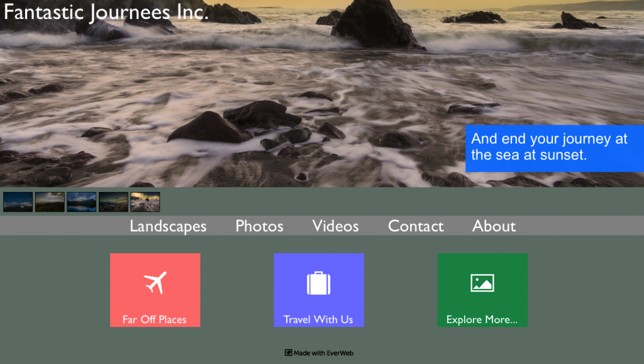The width and height of the screenshot is (644, 364).
Task: Click the airplane icon on the red tile
Action: [155, 282]
